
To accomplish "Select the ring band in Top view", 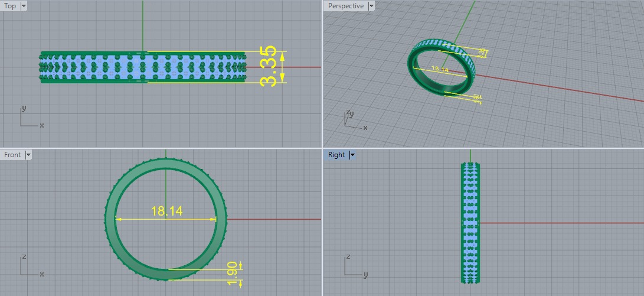I will (x=142, y=67).
